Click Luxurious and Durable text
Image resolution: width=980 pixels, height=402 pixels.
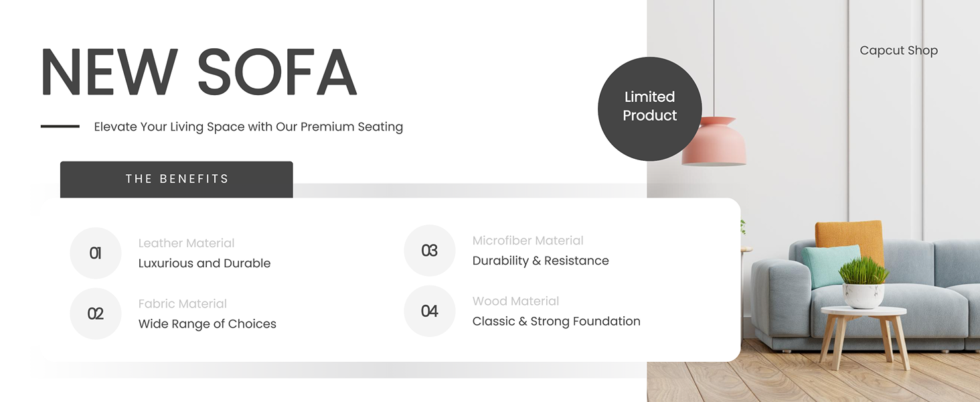tap(204, 263)
